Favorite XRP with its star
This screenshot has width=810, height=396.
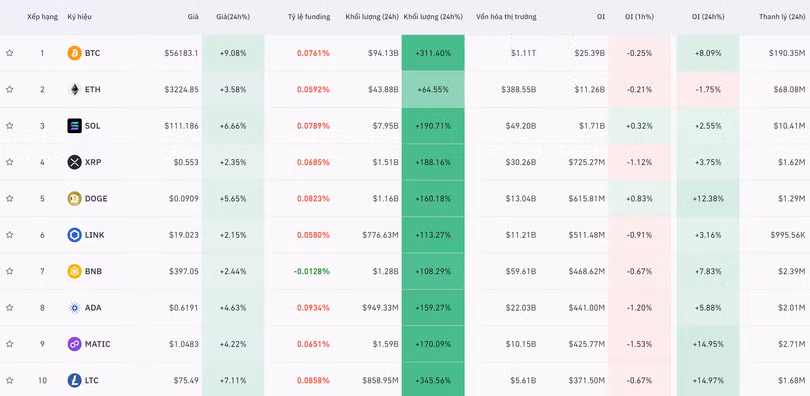click(x=9, y=162)
